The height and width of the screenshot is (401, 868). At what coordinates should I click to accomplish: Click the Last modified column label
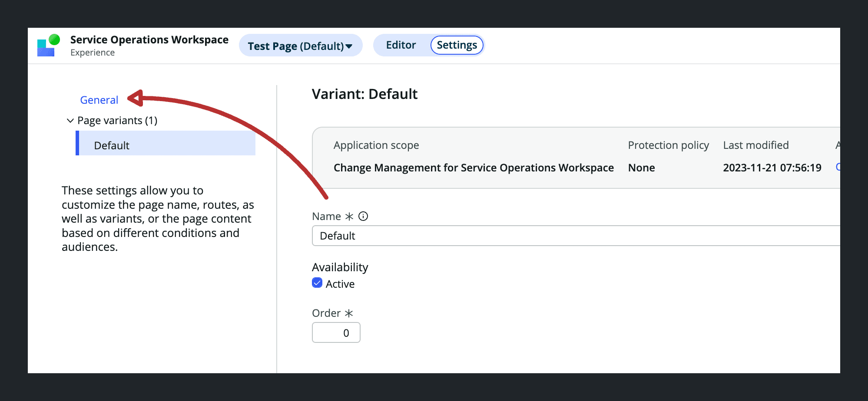pos(755,145)
